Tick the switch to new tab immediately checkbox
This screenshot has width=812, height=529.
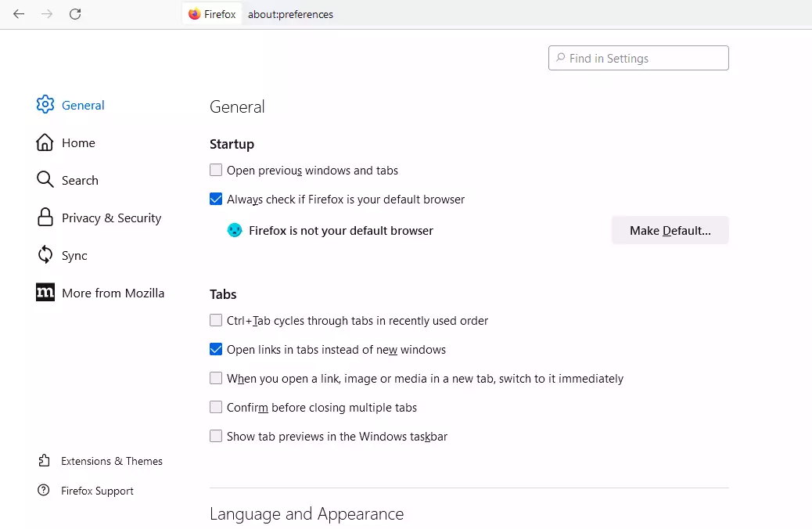pos(216,378)
